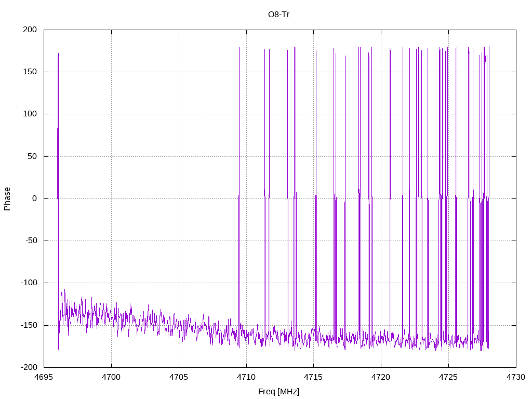Click the x-axis tick value 4695
Screen dimensions: 532x399
[x=44, y=377]
